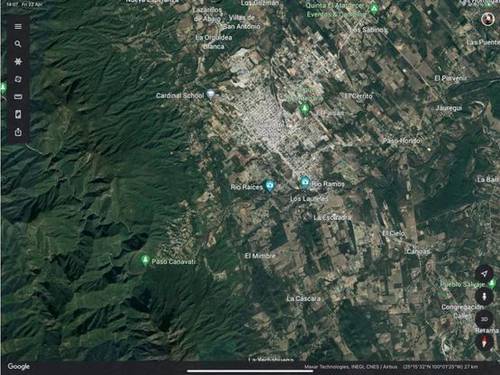Click the Google logo at bottom
The image size is (500, 375).
point(19,366)
